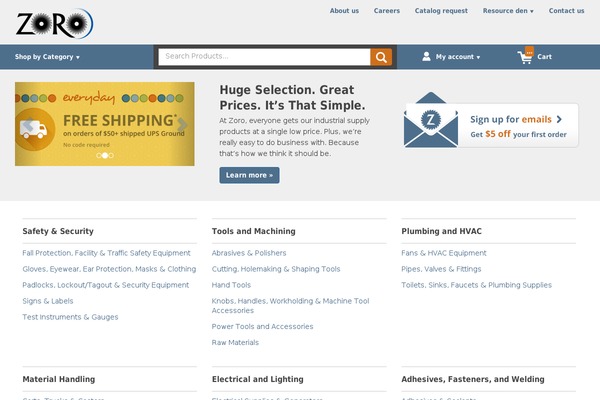This screenshot has width=600, height=400.
Task: Click the shopping cart icon
Action: [525, 58]
